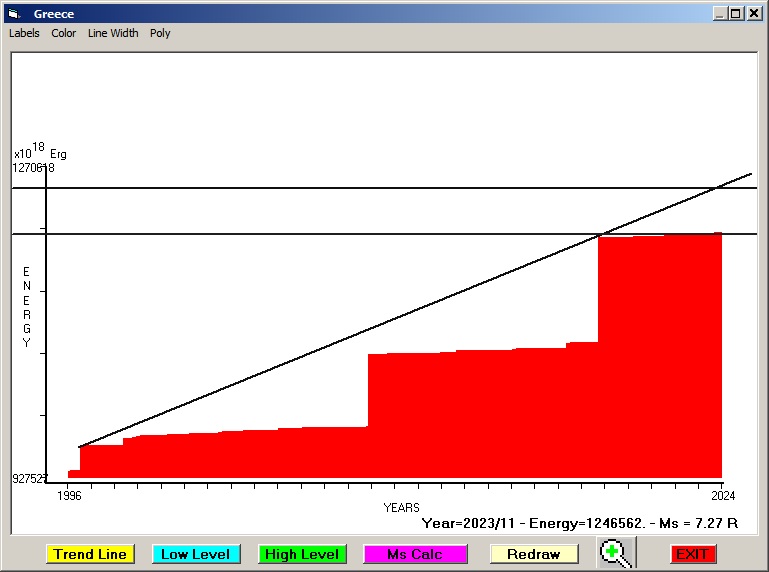Open the Color menu
The width and height of the screenshot is (769, 572).
pyautogui.click(x=64, y=33)
